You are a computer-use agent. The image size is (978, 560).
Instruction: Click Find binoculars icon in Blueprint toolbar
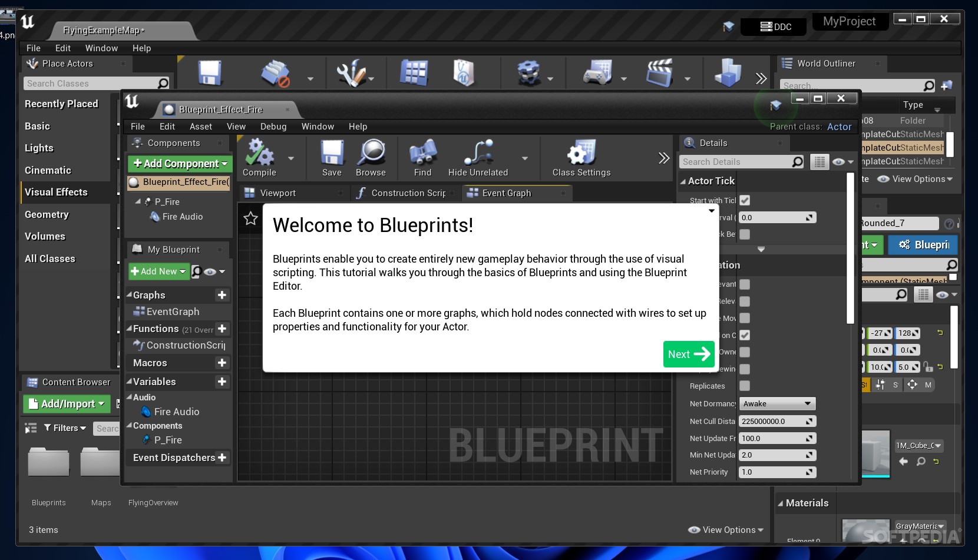click(423, 152)
